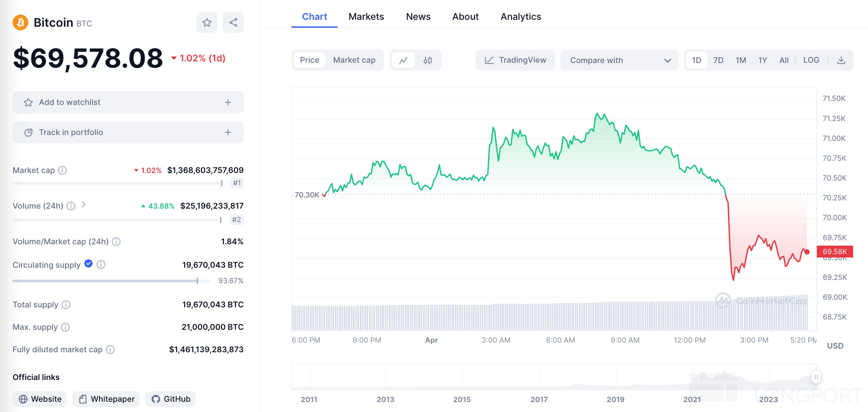This screenshot has width=868, height=412.
Task: Toggle chart to Market cap view
Action: pyautogui.click(x=354, y=60)
